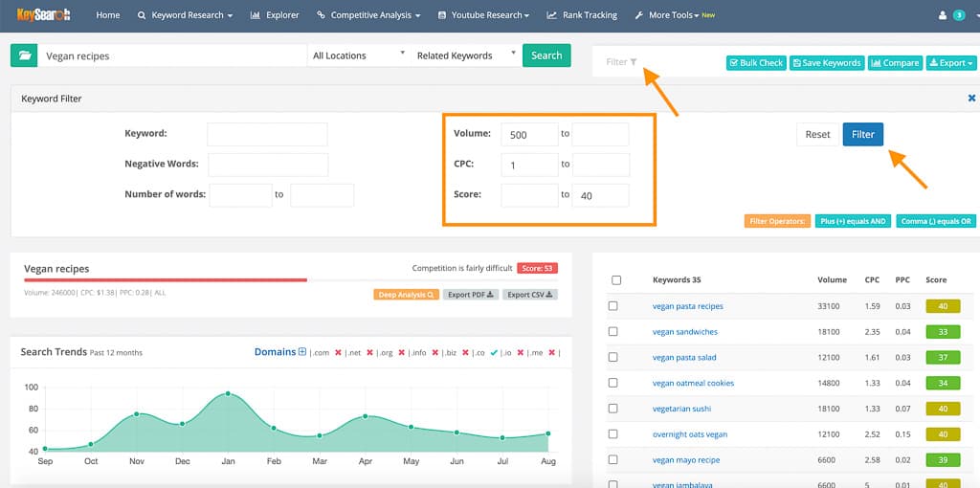Open the Export dropdown button
The height and width of the screenshot is (488, 980).
coord(951,62)
